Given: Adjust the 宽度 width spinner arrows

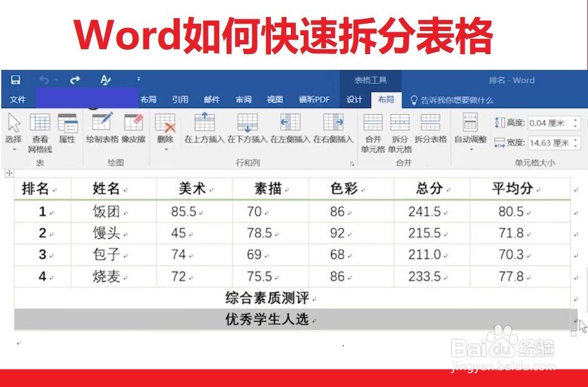Looking at the screenshot, I should 576,143.
